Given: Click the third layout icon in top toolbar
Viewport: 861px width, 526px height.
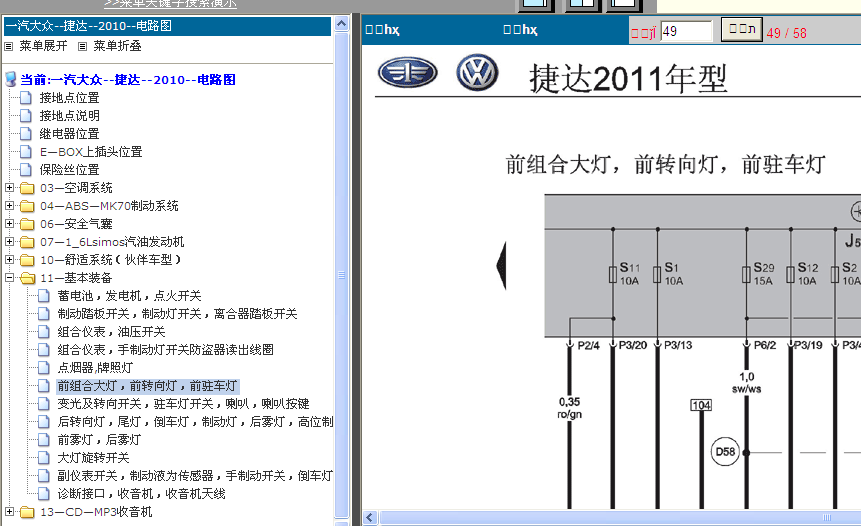Looking at the screenshot, I should (623, 5).
